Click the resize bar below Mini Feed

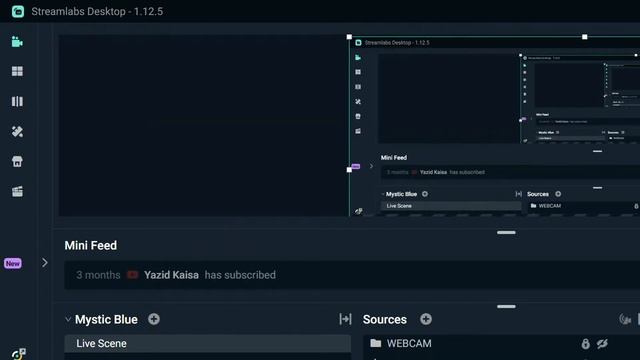click(506, 307)
